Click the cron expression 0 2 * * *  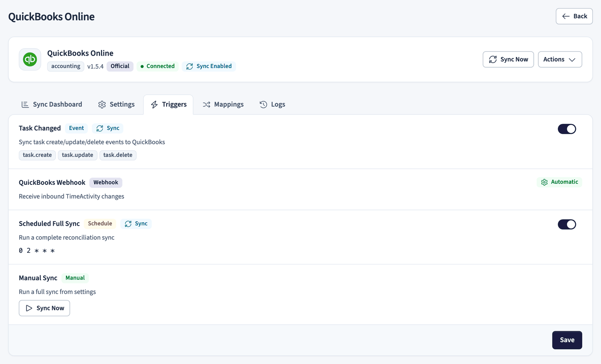pyautogui.click(x=37, y=251)
